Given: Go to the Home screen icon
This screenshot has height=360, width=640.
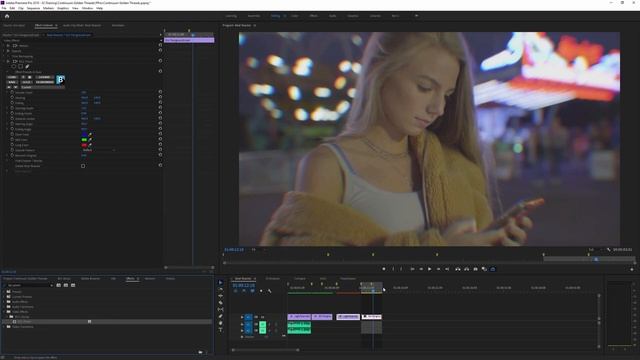Looking at the screenshot, I should point(7,16).
